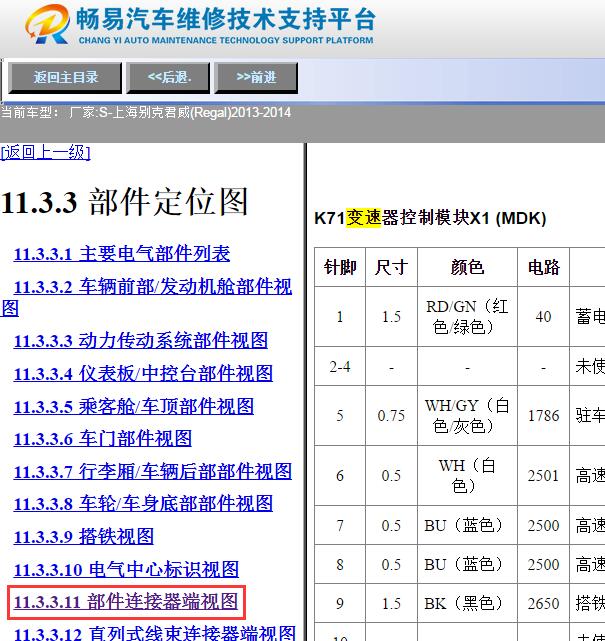Open the 返回上一级 link
This screenshot has width=605, height=641.
click(x=45, y=152)
